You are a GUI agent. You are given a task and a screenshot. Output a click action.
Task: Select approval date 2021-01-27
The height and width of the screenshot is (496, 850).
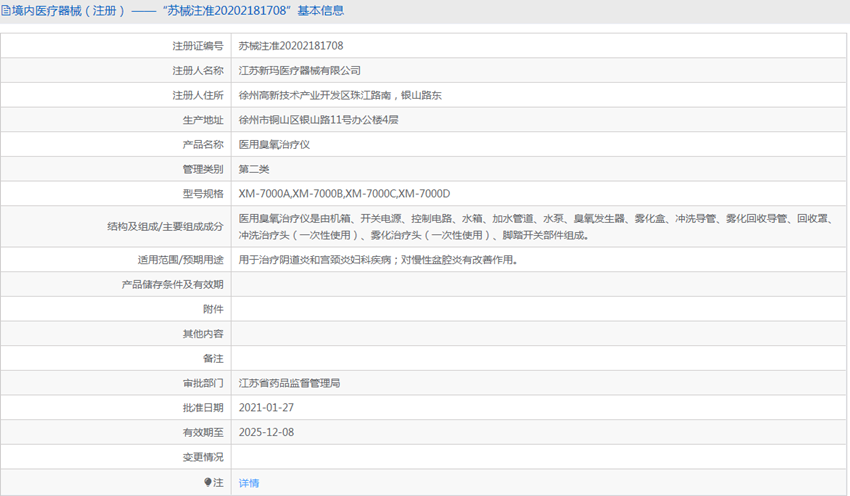click(x=266, y=408)
